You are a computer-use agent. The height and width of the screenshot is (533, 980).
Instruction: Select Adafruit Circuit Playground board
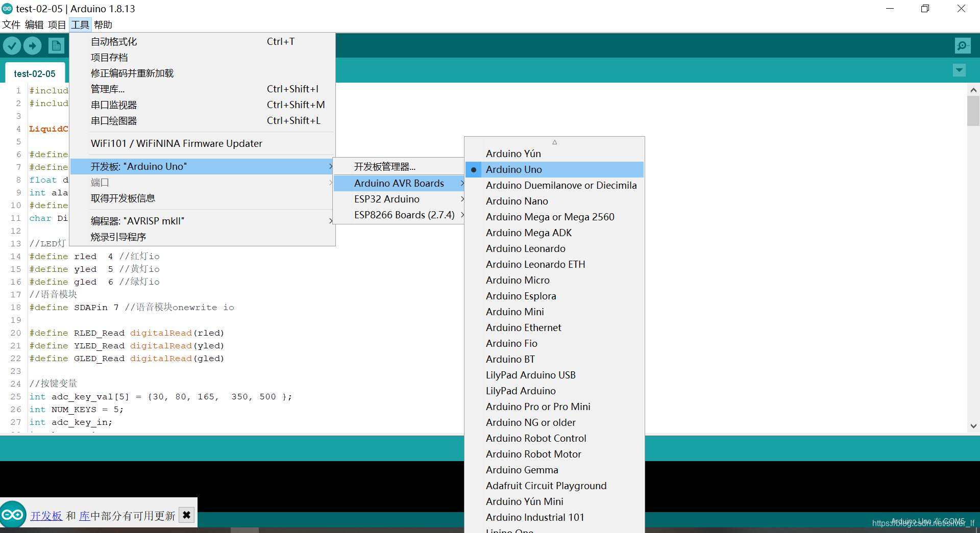(554, 486)
